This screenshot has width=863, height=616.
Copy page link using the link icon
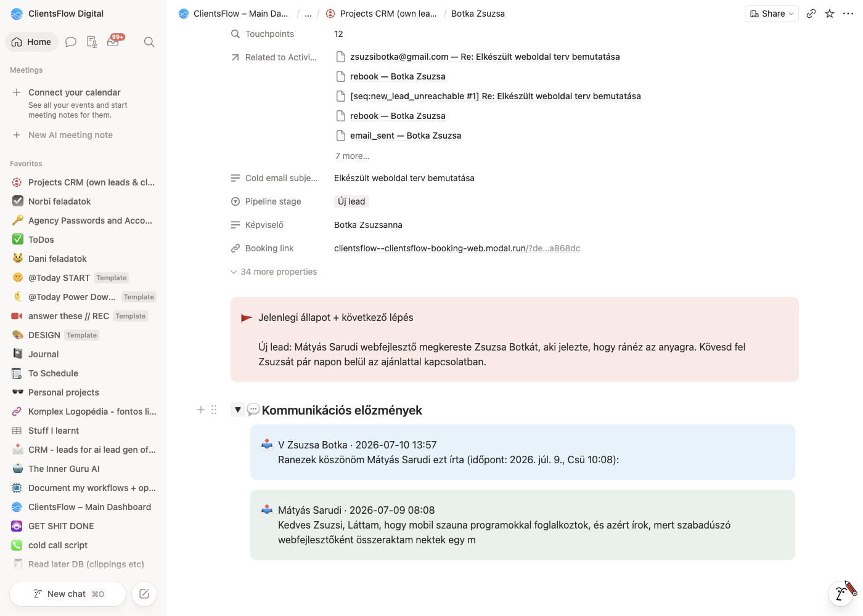(x=811, y=14)
